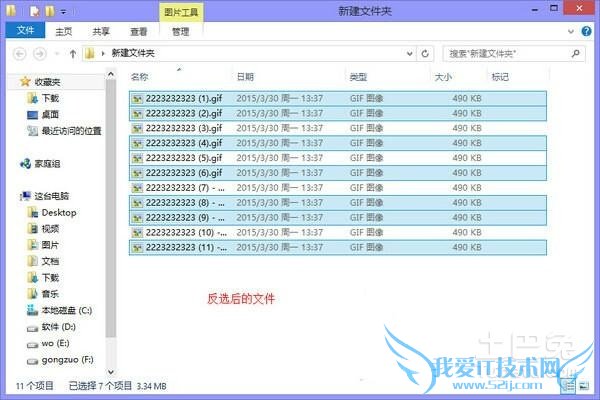Click the back navigation arrow
This screenshot has width=600, height=400.
click(x=20, y=54)
